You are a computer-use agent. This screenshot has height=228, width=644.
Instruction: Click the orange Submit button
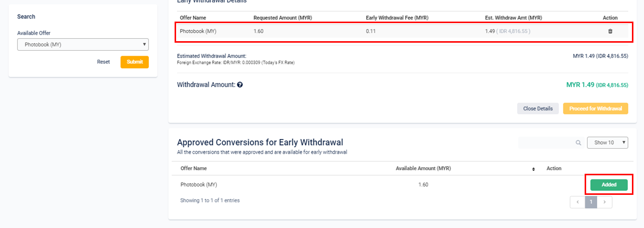coord(135,62)
